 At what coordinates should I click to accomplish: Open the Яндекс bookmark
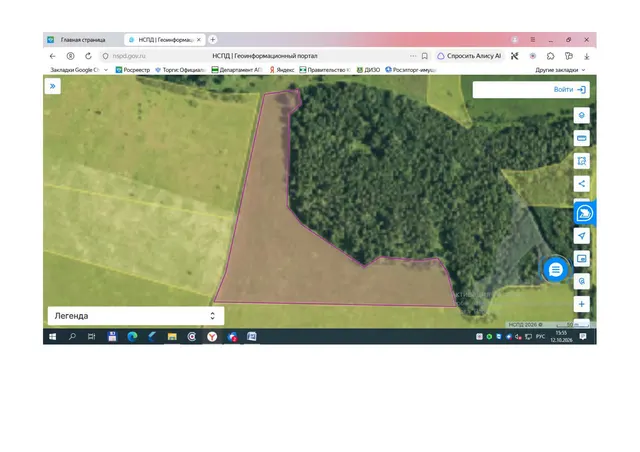[282, 70]
